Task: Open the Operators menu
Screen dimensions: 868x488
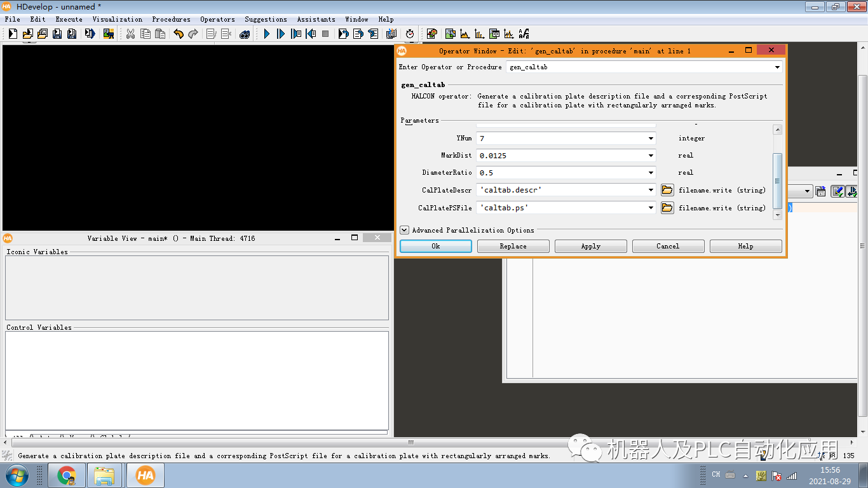Action: click(217, 19)
